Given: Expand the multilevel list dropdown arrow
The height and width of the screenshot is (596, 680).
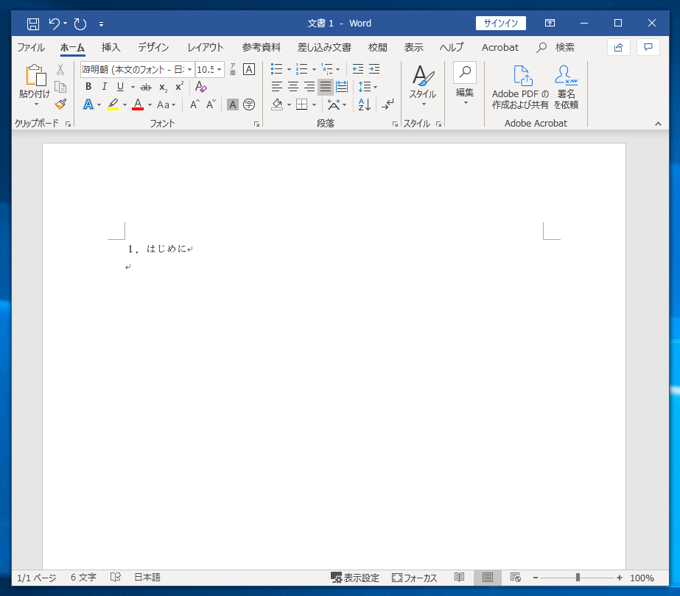Looking at the screenshot, I should coord(338,69).
